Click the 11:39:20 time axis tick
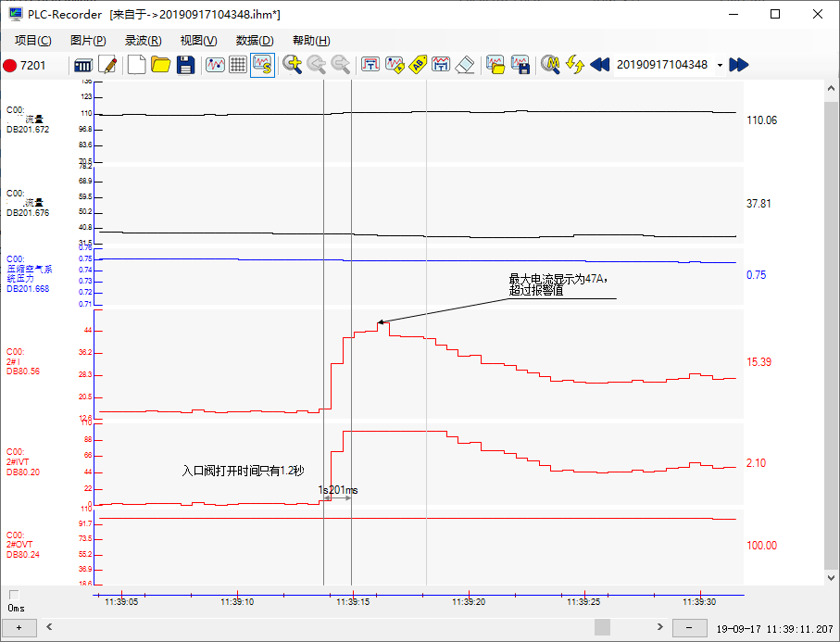The image size is (840, 642). (469, 602)
